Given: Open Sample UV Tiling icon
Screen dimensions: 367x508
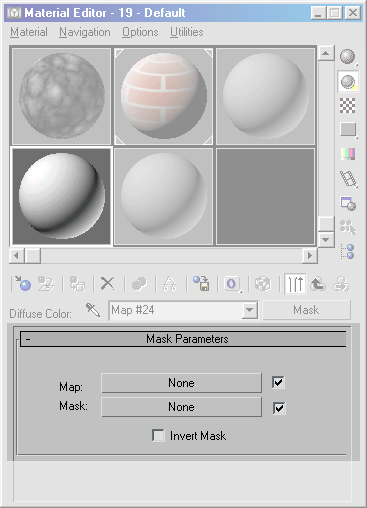Looking at the screenshot, I should 348,130.
